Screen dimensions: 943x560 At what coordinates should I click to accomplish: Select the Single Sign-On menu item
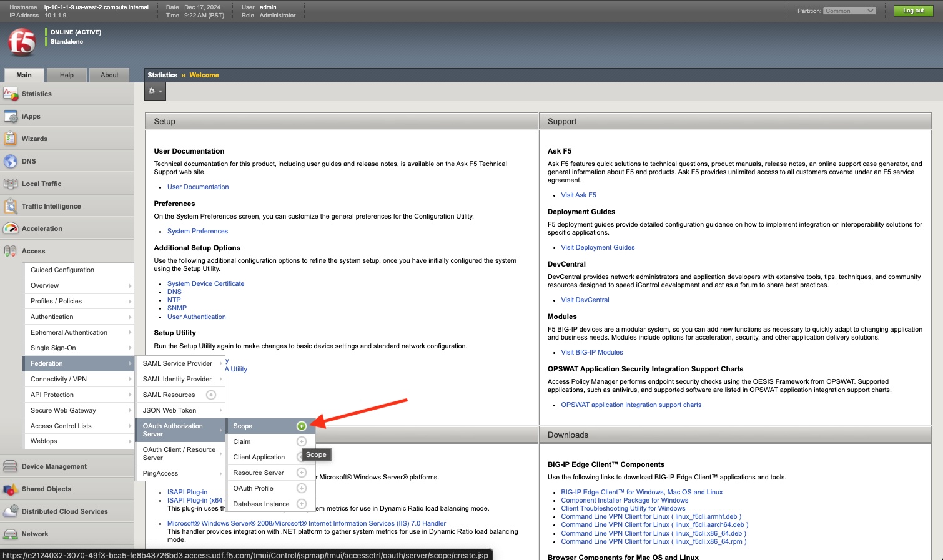coord(78,348)
